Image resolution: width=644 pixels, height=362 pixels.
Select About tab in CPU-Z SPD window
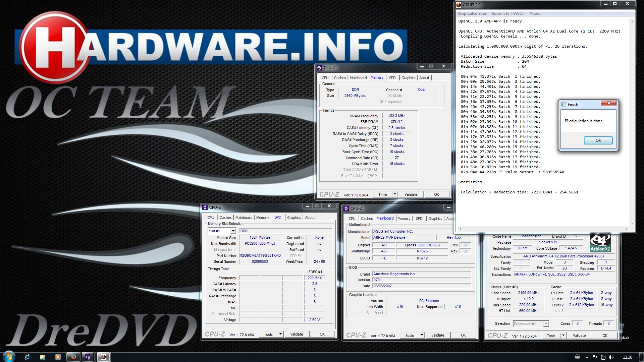(x=310, y=218)
